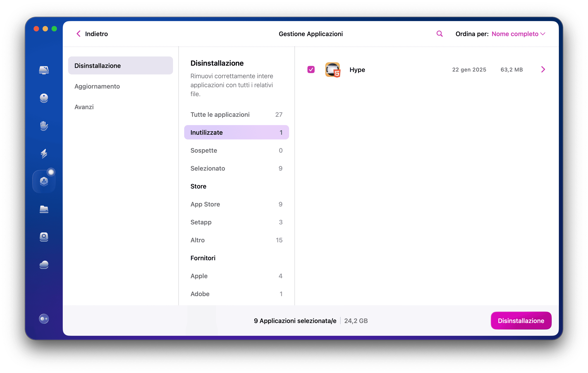Open the Cleanup module in sidebar
Image resolution: width=588 pixels, height=373 pixels.
click(x=44, y=98)
